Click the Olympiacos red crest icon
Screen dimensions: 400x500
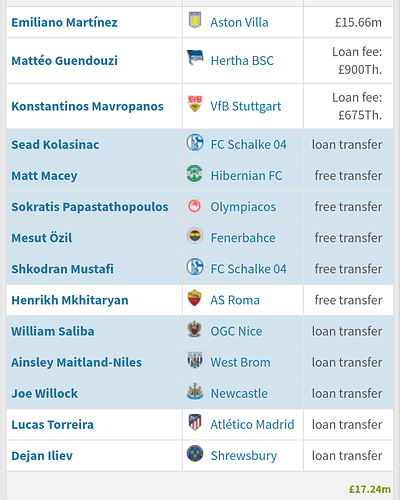click(195, 205)
